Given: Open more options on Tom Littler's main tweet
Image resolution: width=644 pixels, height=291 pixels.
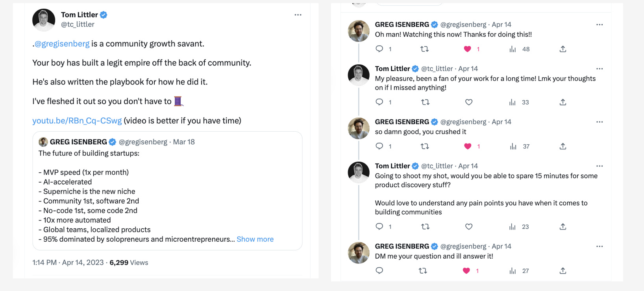Looking at the screenshot, I should coord(298,15).
